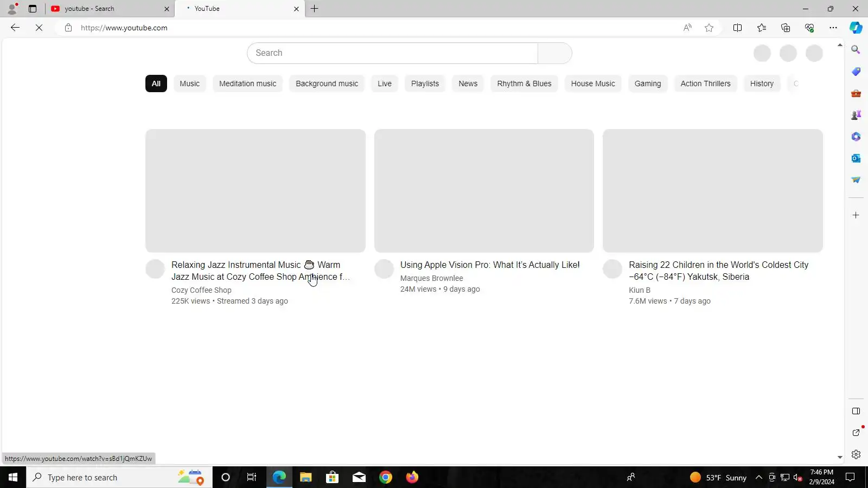Open the browser profile icon
The height and width of the screenshot is (488, 868).
pyautogui.click(x=12, y=9)
